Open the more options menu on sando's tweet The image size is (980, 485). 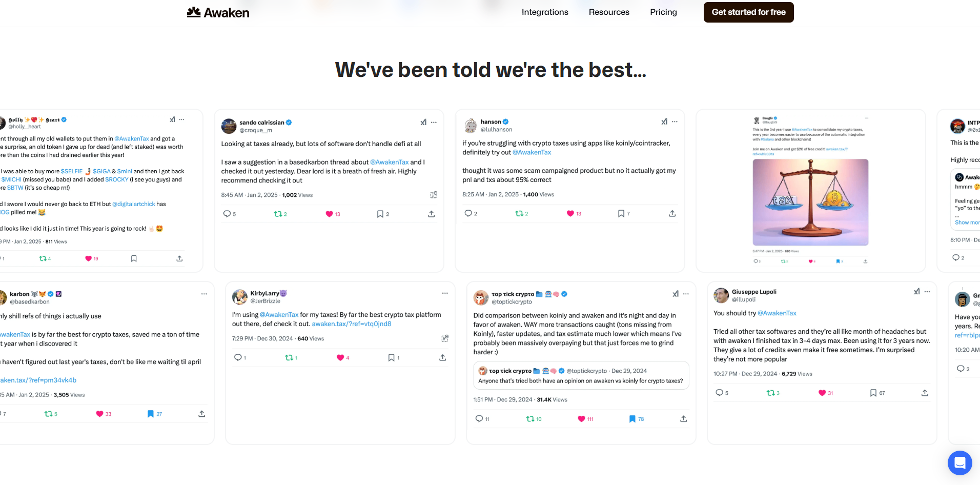433,122
